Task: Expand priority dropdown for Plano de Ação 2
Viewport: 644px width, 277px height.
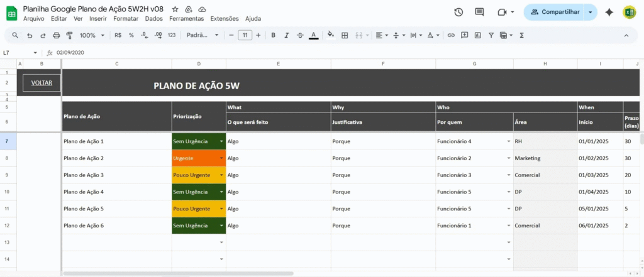Action: 221,158
